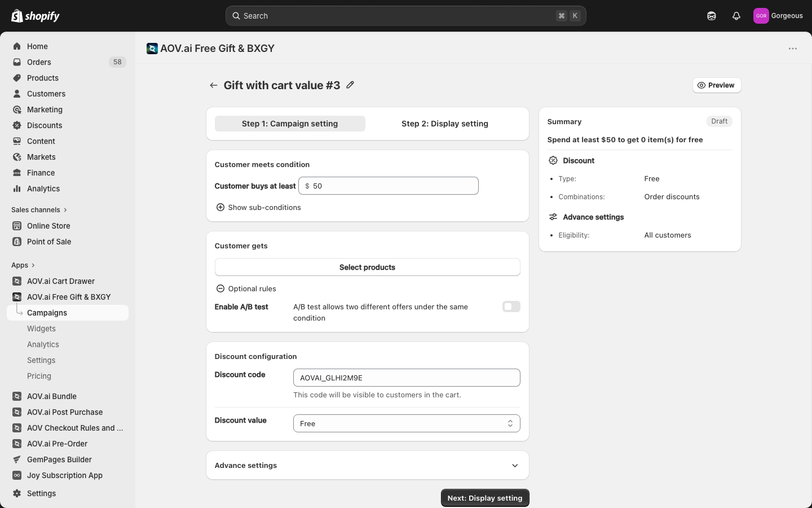
Task: Open Campaigns in the app submenu
Action: tap(68, 313)
